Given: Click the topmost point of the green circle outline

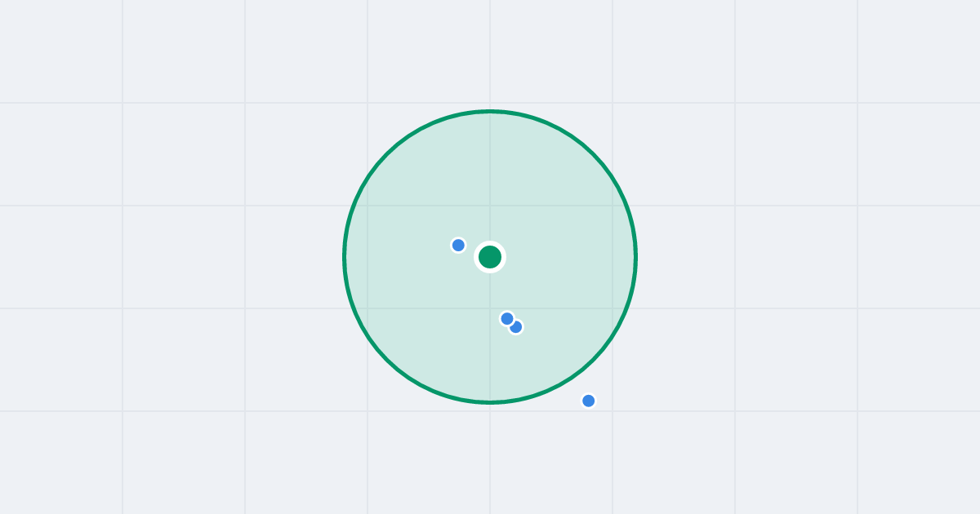Looking at the screenshot, I should [x=490, y=111].
